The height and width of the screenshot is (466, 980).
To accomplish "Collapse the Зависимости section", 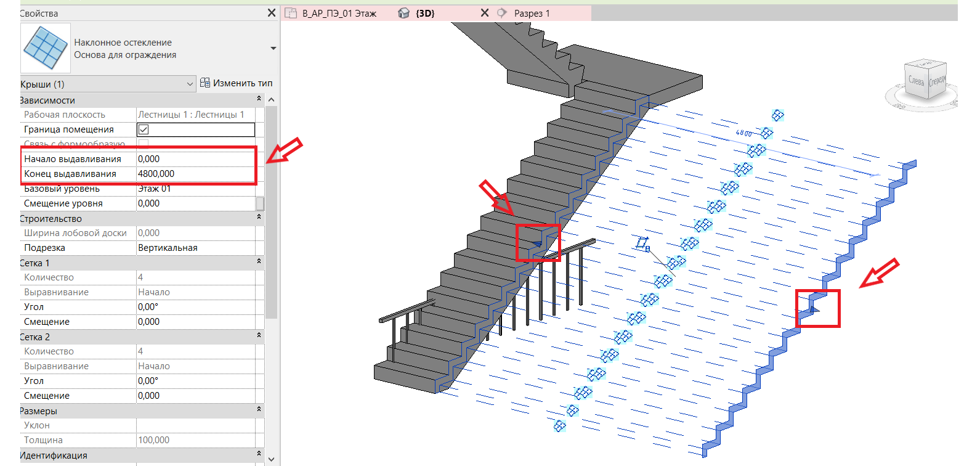I will pyautogui.click(x=259, y=99).
